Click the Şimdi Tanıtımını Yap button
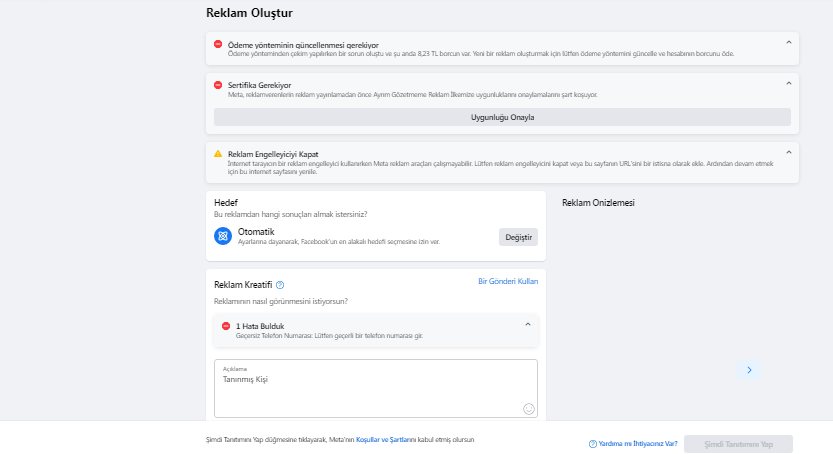Viewport: 833px width, 454px height. click(738, 444)
